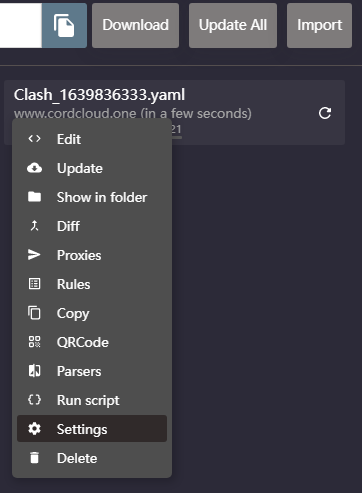This screenshot has width=362, height=493.
Task: Open Settings from the context menu
Action: [x=92, y=429]
